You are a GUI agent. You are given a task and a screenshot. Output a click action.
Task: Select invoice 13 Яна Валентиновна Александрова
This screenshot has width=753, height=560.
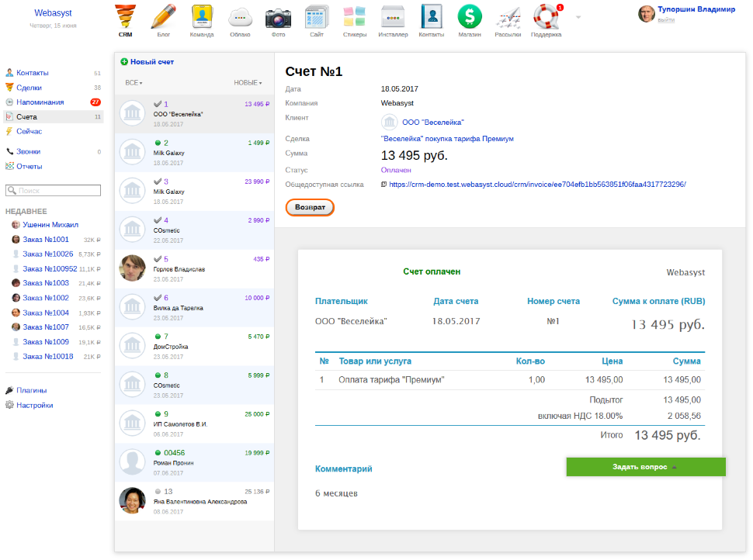point(195,502)
